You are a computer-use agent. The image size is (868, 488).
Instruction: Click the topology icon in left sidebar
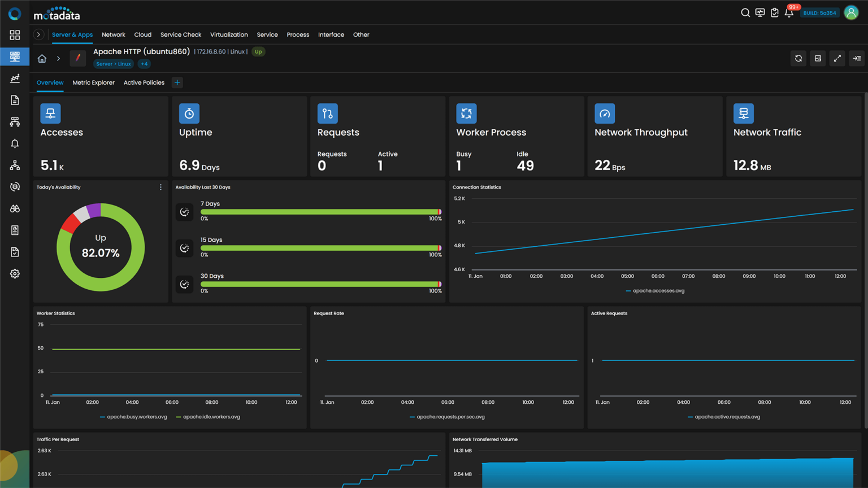coord(15,165)
